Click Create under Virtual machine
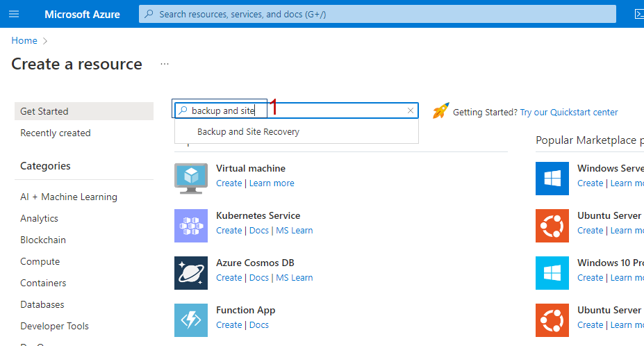The image size is (644, 346). tap(229, 183)
